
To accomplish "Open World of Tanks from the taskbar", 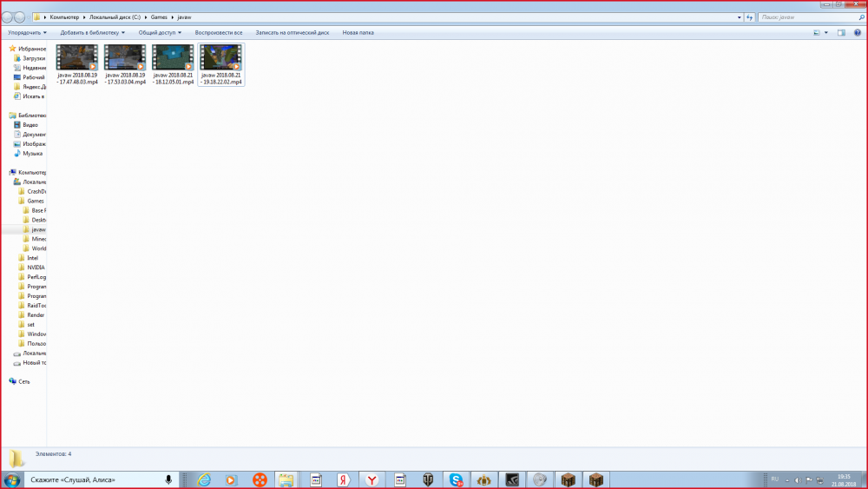I will click(x=428, y=479).
